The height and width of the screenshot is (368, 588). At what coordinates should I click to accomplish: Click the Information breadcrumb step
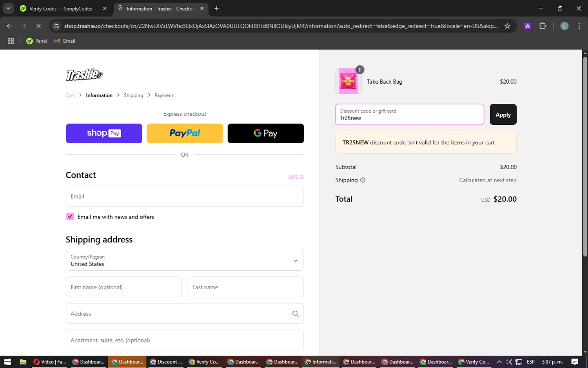(x=99, y=95)
